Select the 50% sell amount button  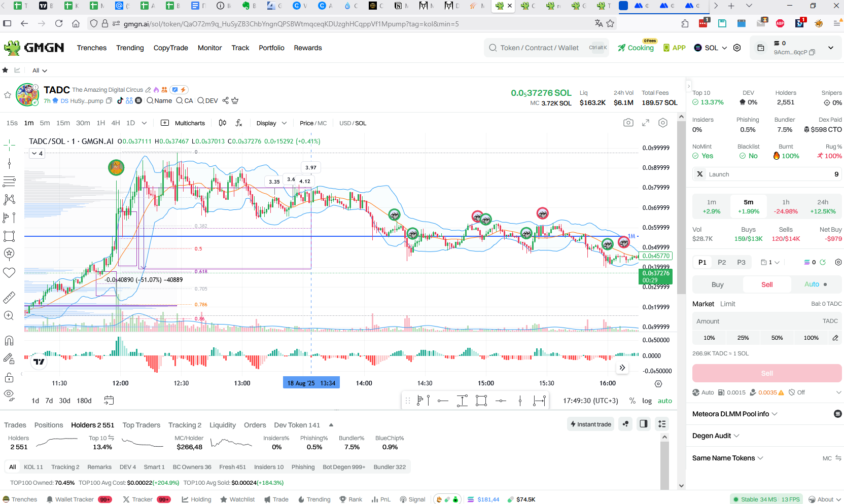tap(777, 338)
